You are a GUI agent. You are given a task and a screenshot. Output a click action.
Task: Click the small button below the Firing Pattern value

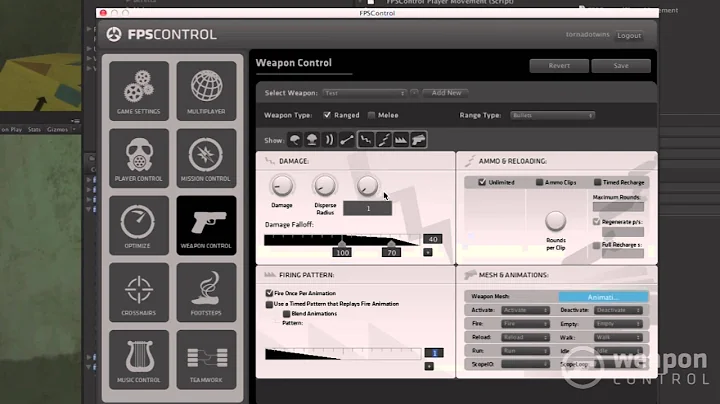tap(429, 366)
